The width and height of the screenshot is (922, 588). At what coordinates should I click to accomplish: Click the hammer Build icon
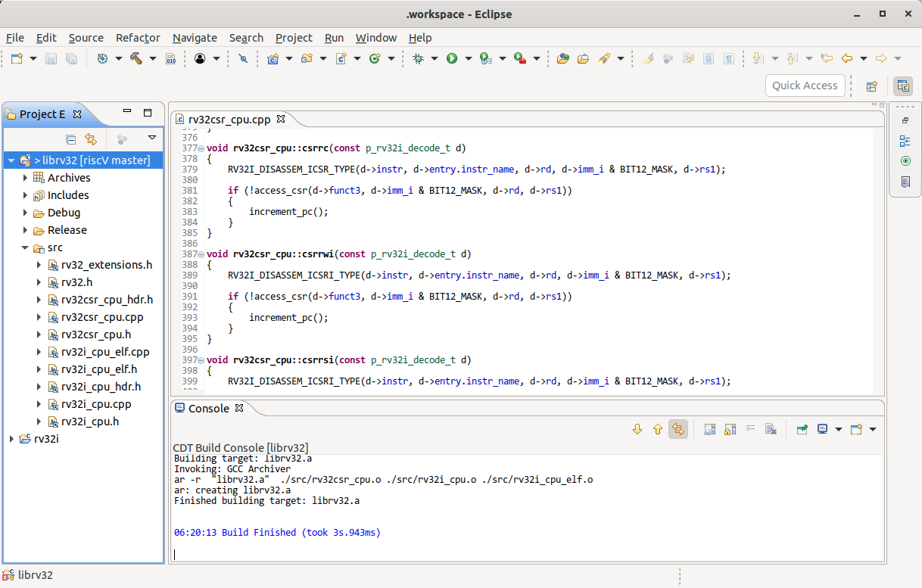coord(137,58)
